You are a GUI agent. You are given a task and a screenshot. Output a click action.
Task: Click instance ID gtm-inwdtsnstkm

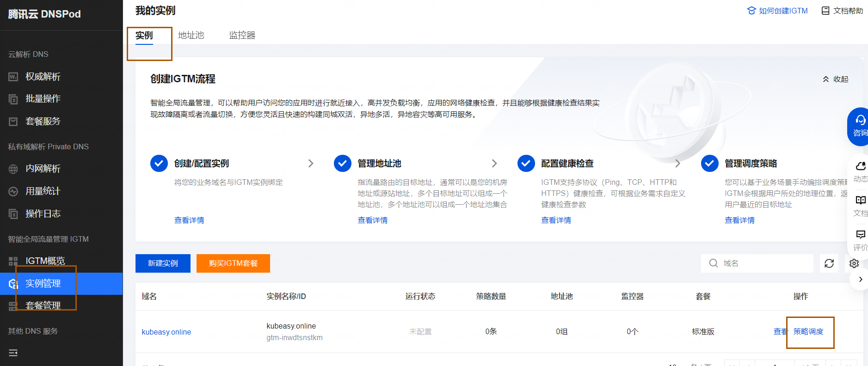[x=295, y=338]
